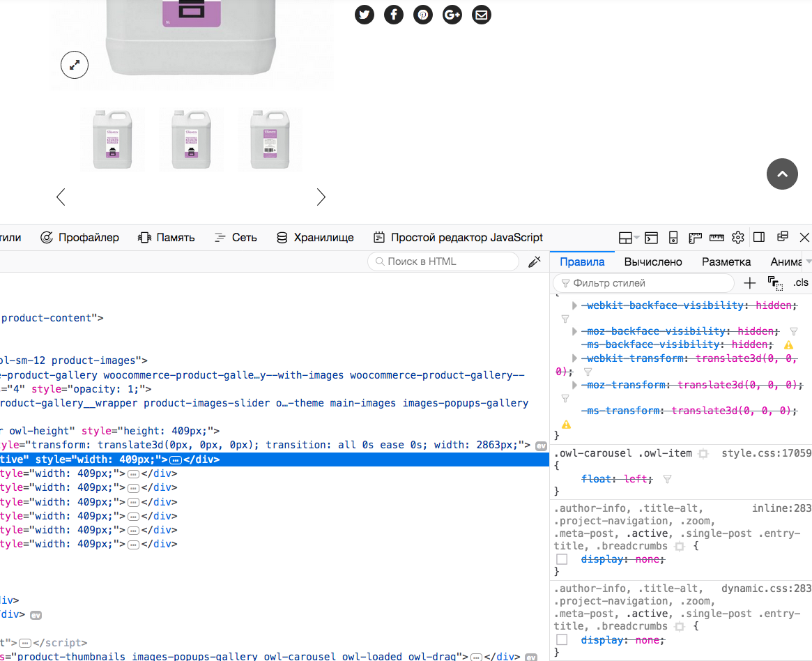Screen dimensions: 812x661
Task: Switch to the Разметка tab
Action: click(726, 261)
